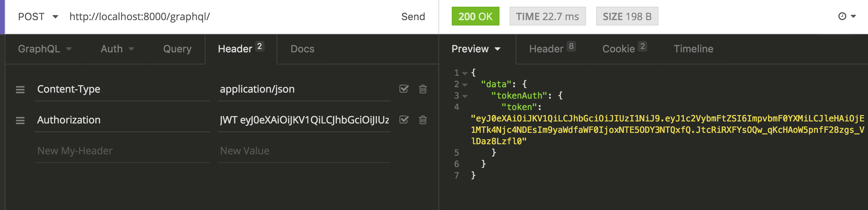868x210 pixels.
Task: Click the "data" key text
Action: 496,84
